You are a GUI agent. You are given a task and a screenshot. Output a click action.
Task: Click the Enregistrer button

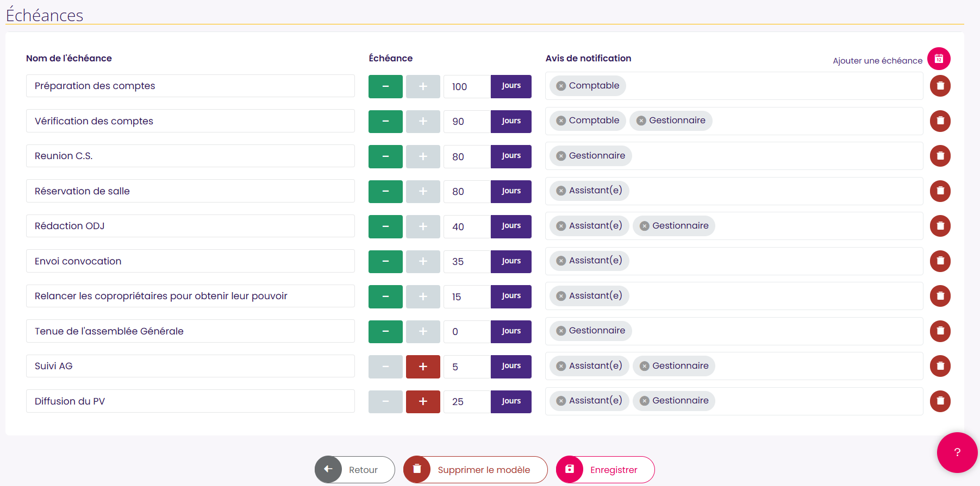pos(605,470)
